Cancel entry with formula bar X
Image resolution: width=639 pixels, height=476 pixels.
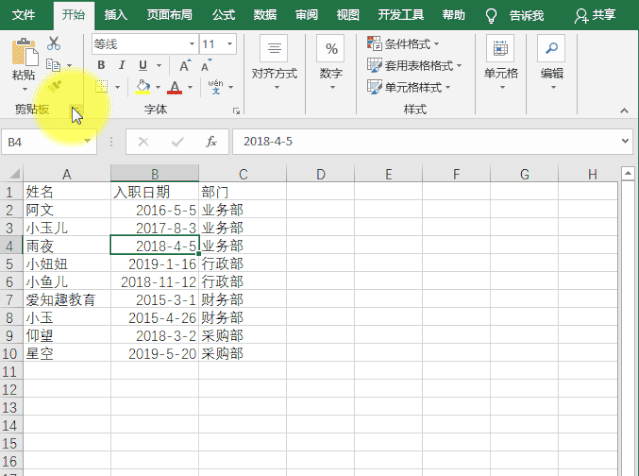(x=143, y=142)
